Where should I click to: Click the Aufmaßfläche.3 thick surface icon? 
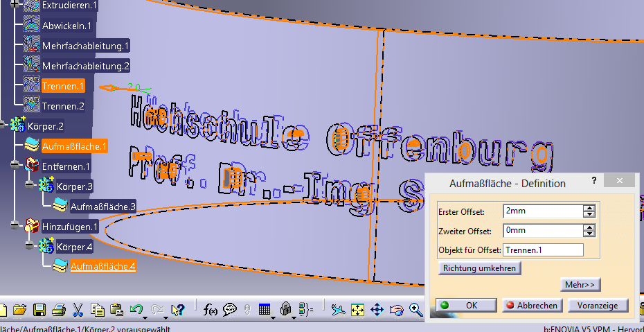pyautogui.click(x=60, y=206)
